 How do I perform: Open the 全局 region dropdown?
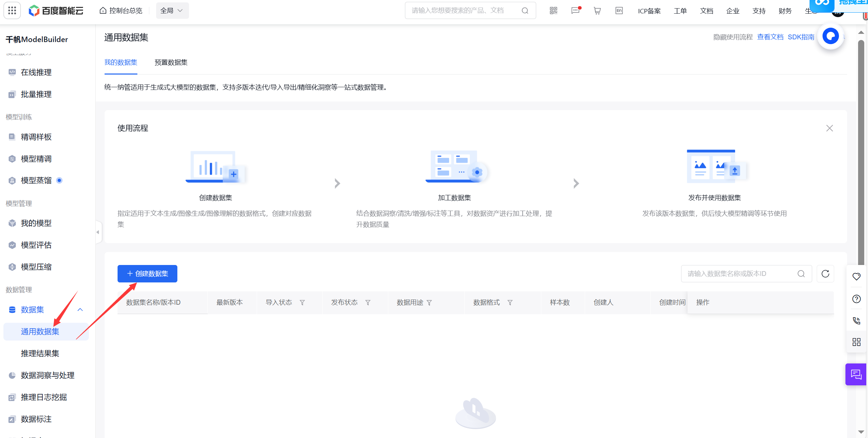point(172,11)
